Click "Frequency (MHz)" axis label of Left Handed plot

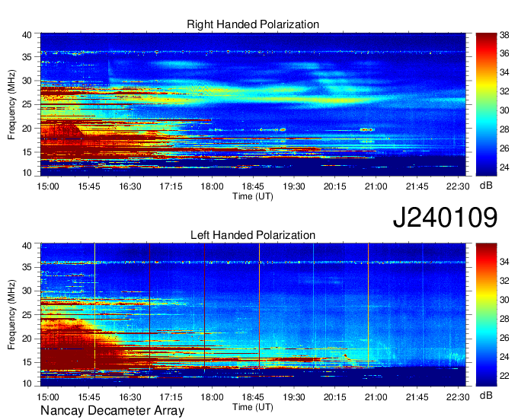11,315
